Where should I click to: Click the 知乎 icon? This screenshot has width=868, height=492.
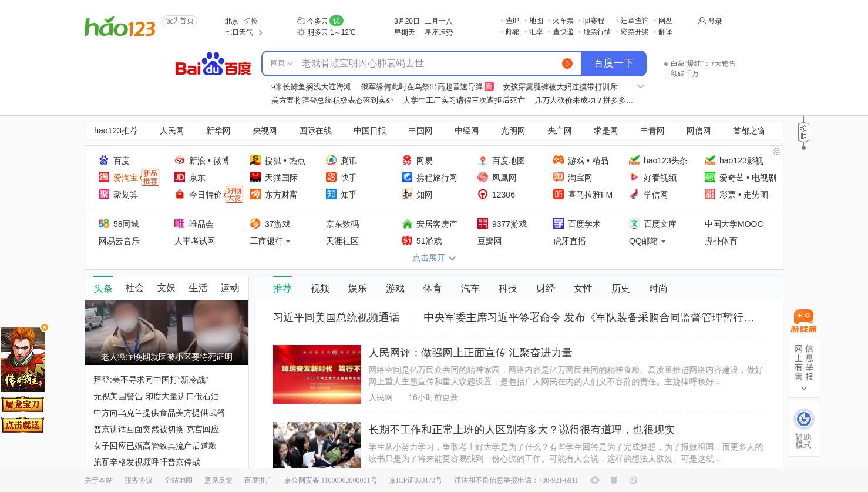(331, 194)
